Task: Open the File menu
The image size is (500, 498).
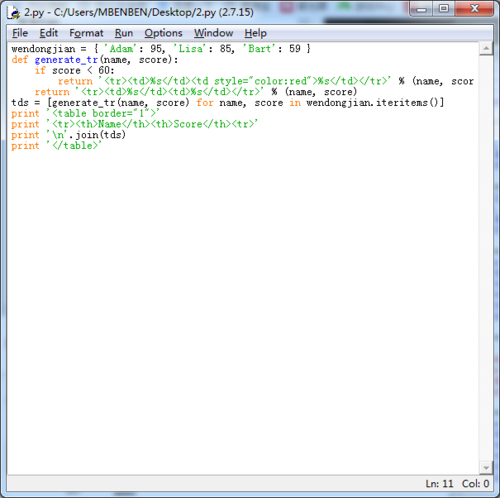Action: (x=20, y=33)
